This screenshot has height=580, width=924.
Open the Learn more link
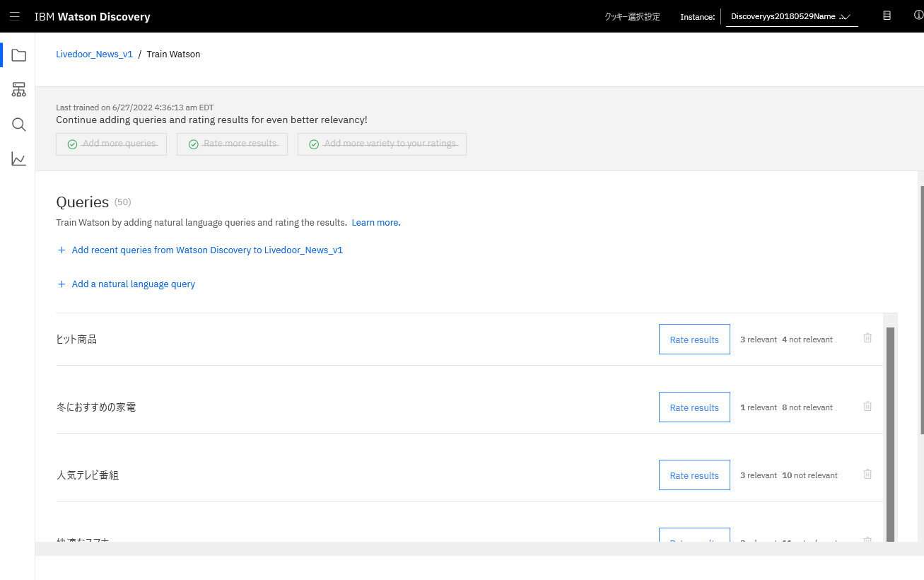(x=375, y=222)
